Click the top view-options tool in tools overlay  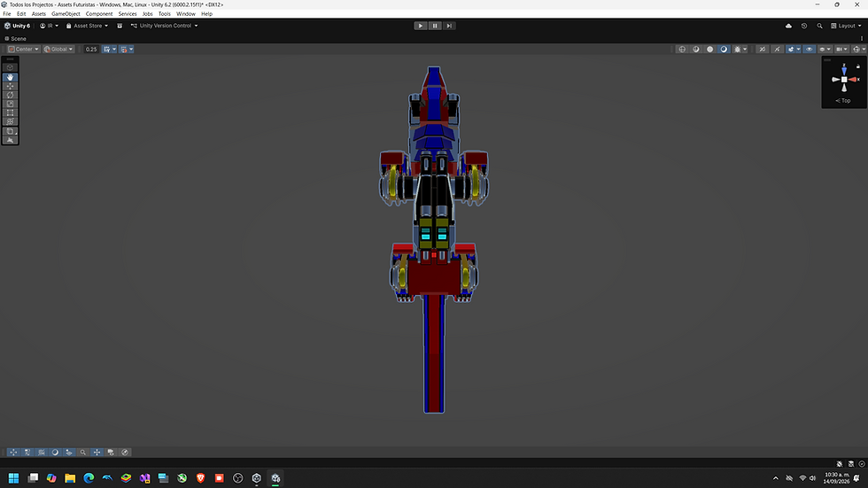pos(10,67)
